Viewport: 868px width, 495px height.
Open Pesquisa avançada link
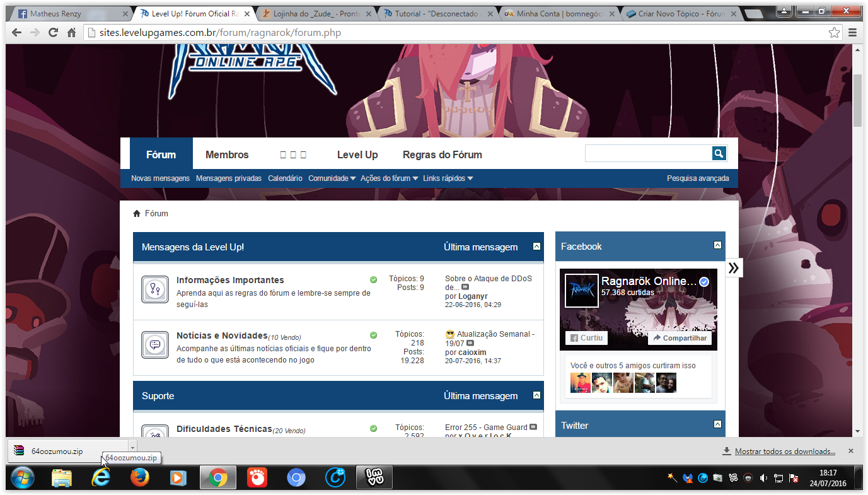698,178
